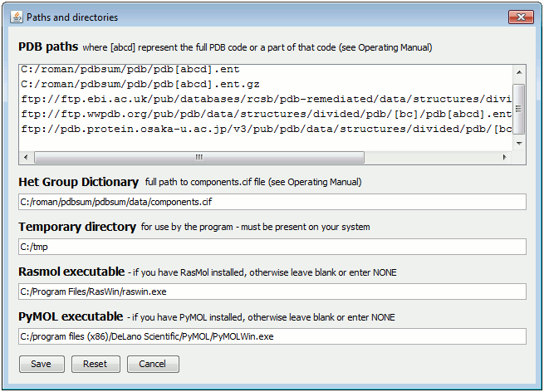Click the PyMOL executable path field
The width and height of the screenshot is (544, 392).
point(272,336)
